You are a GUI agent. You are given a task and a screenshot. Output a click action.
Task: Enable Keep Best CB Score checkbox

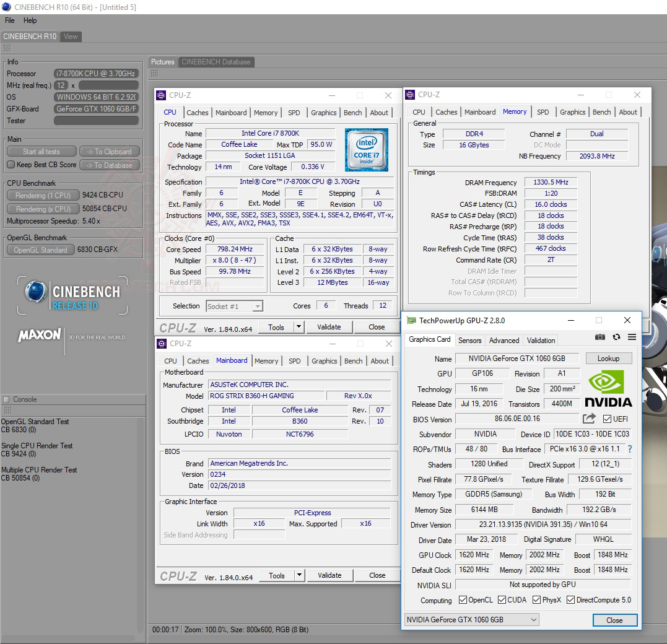point(11,165)
